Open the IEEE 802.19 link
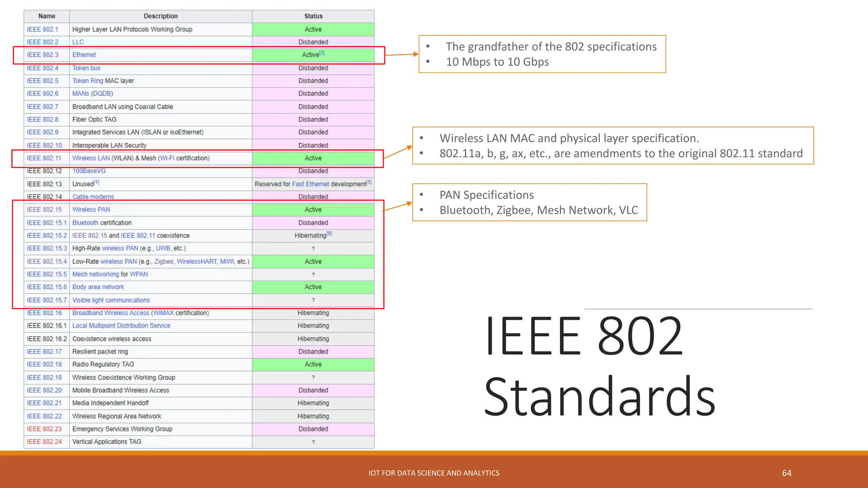Screen dimensions: 868x488 pyautogui.click(x=44, y=377)
